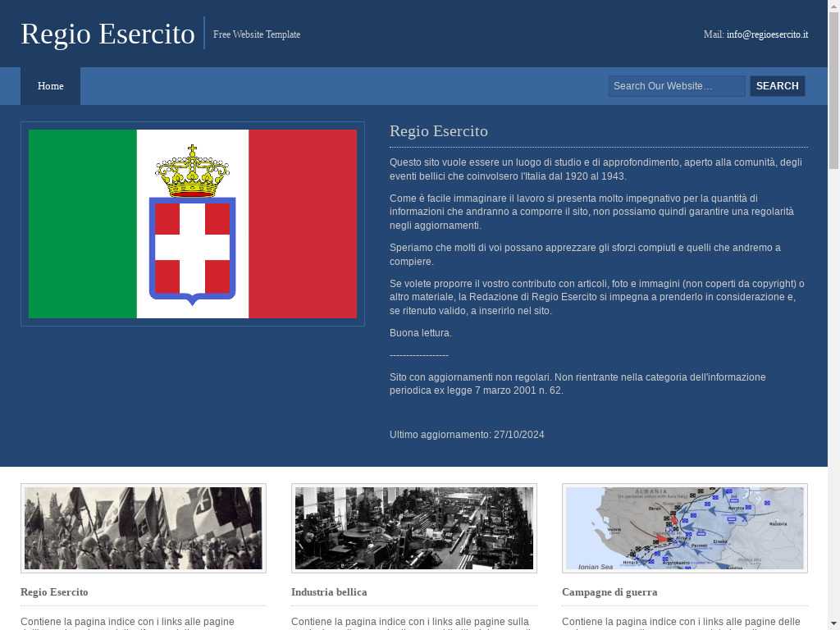Click the 'Industria bellica' card heading

tap(329, 592)
